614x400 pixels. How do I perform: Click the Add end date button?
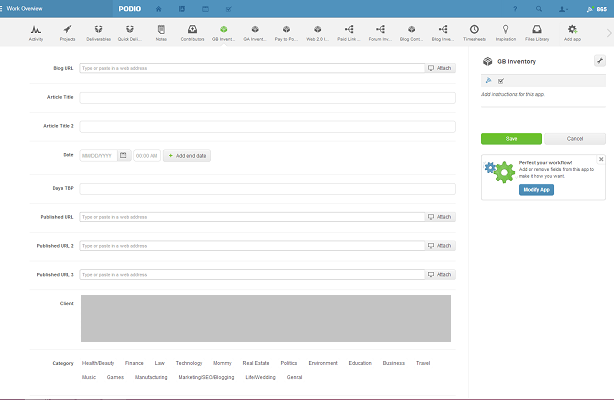(x=187, y=156)
